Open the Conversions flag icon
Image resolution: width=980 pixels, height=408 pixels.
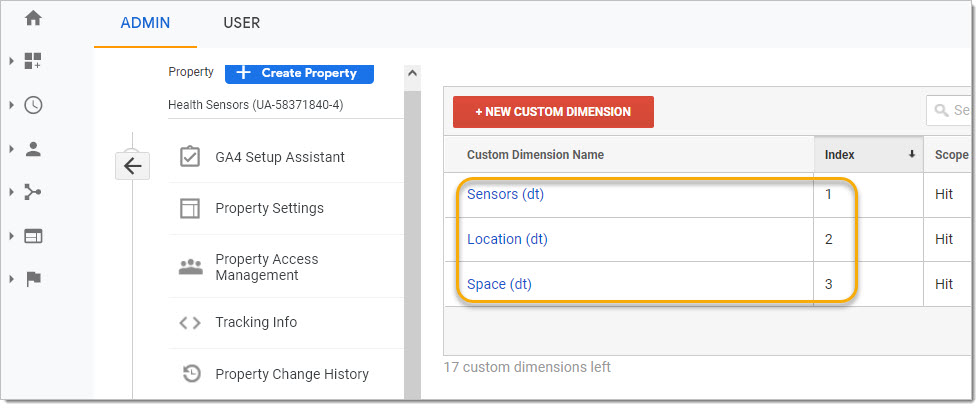click(x=33, y=279)
